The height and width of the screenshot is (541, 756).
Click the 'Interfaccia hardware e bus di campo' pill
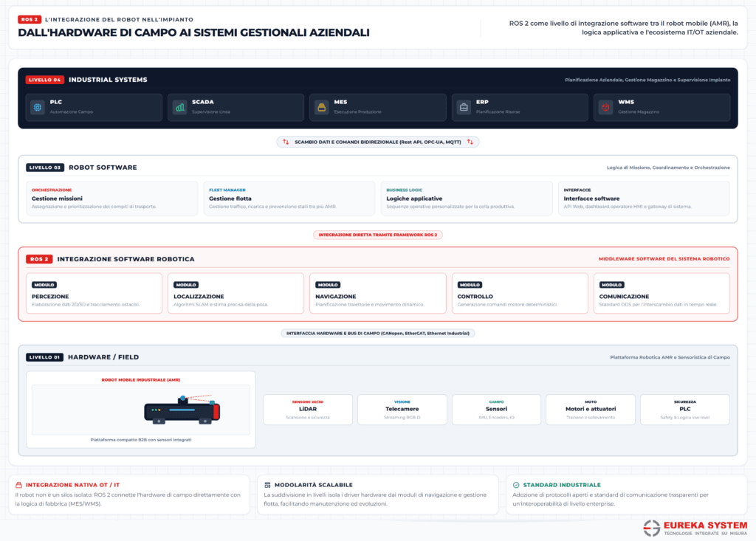tap(378, 333)
